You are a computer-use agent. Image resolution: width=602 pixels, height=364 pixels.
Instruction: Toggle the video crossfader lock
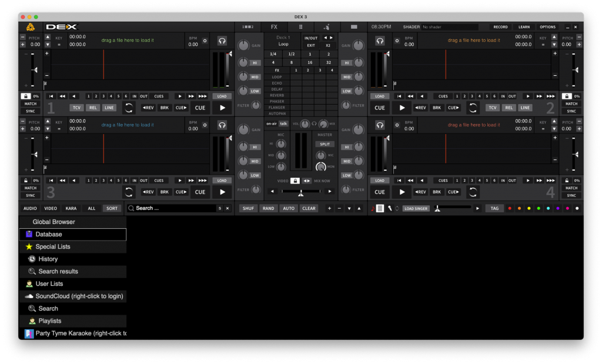[295, 181]
